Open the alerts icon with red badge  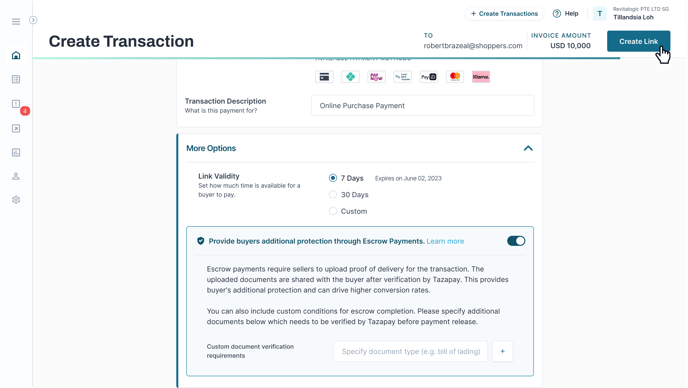click(16, 104)
